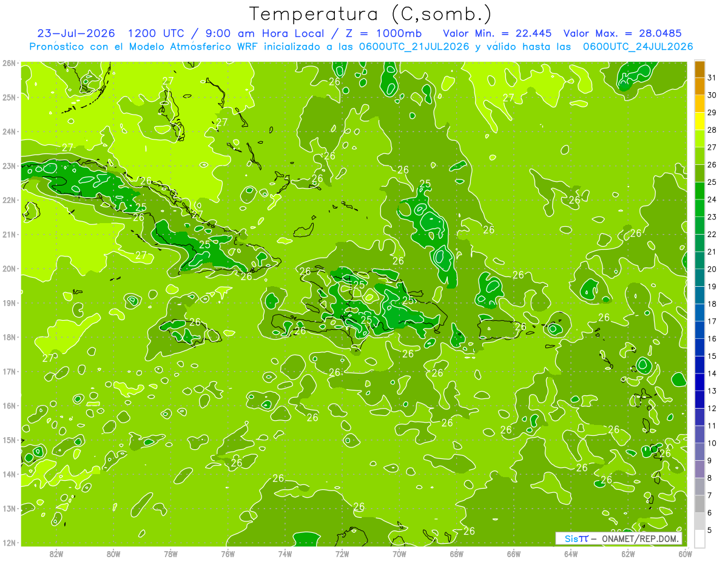Click longitude axis label 82W
Image resolution: width=728 pixels, height=562 pixels.
tap(56, 553)
